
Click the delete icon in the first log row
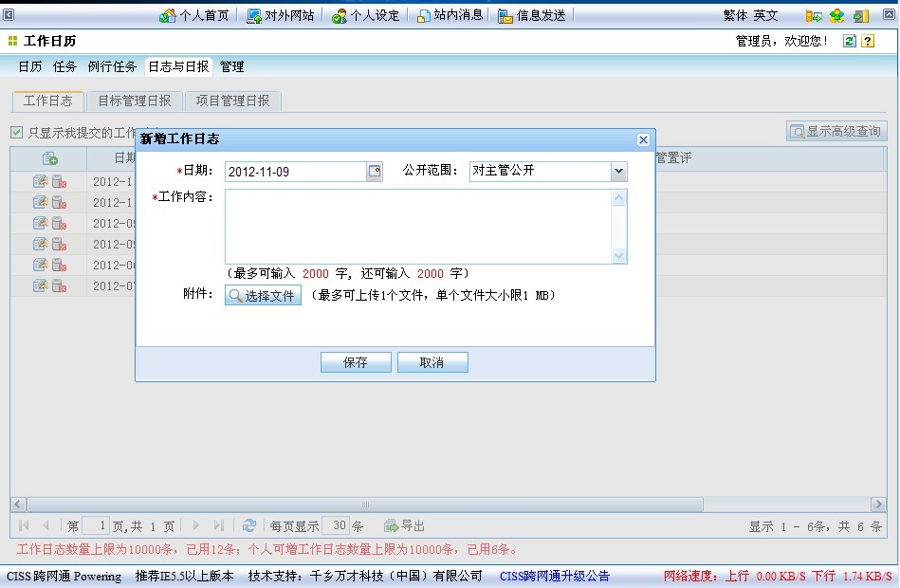pyautogui.click(x=59, y=181)
